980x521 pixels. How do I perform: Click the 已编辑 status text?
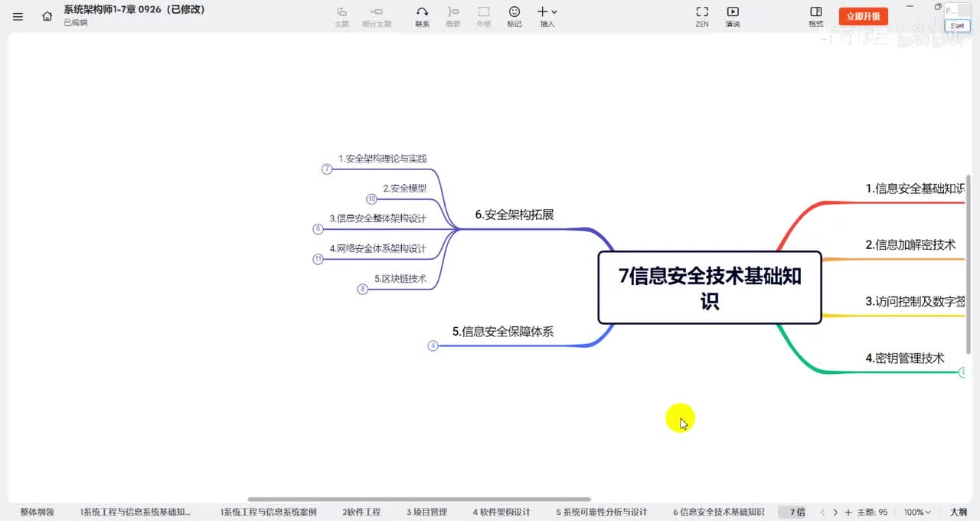[x=75, y=23]
